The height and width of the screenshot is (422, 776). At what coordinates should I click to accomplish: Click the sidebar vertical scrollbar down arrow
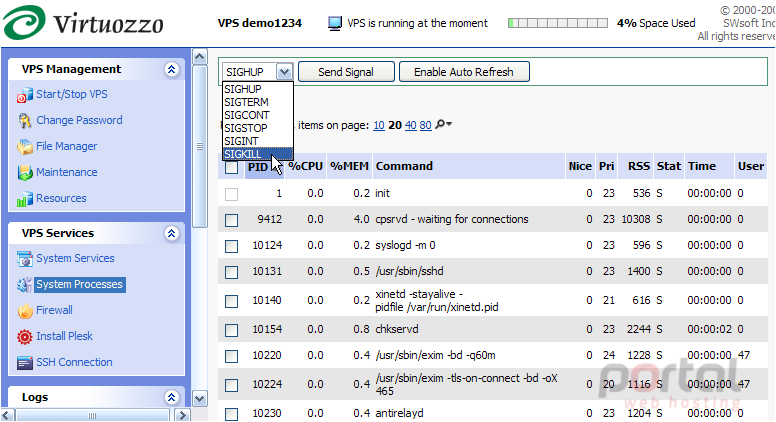pos(199,398)
